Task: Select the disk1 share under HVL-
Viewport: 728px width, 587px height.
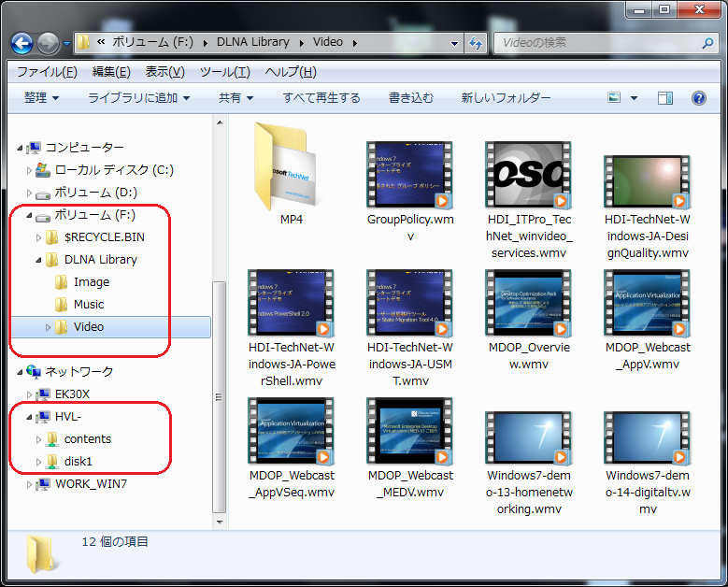Action: tap(78, 462)
